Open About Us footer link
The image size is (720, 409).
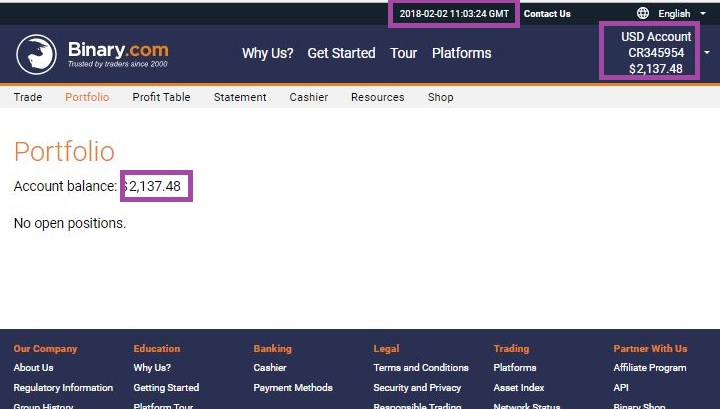34,368
